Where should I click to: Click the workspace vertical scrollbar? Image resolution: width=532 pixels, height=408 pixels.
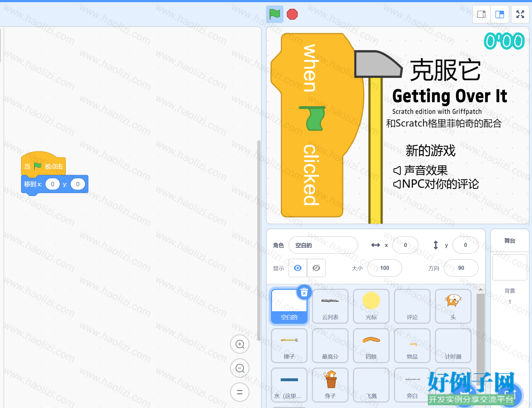pyautogui.click(x=259, y=241)
